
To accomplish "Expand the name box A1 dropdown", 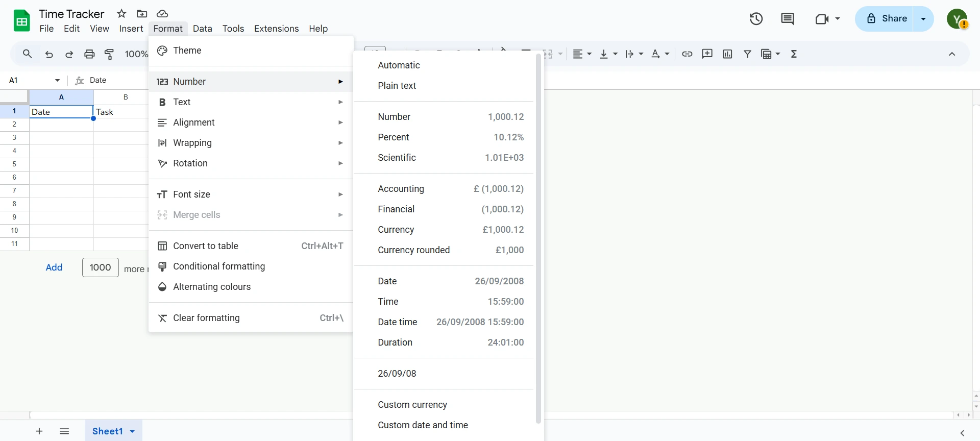I will [57, 80].
